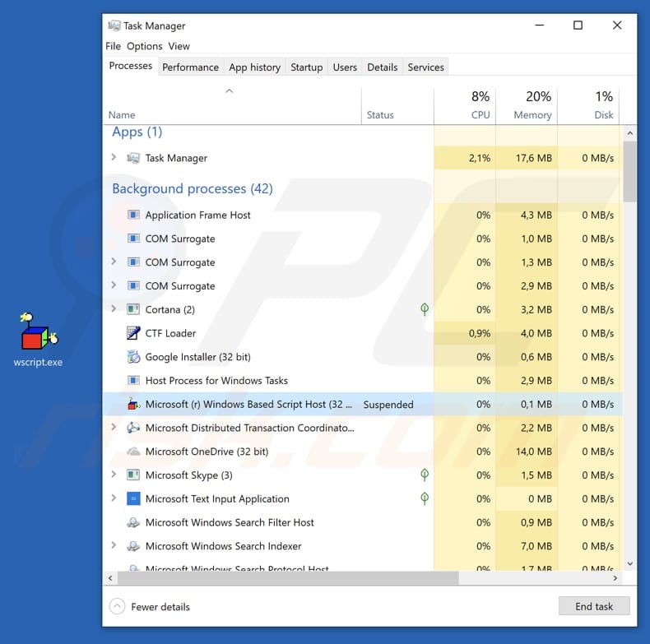The height and width of the screenshot is (644, 650).
Task: Expand the Microsoft Skype (3) group
Action: pos(114,474)
